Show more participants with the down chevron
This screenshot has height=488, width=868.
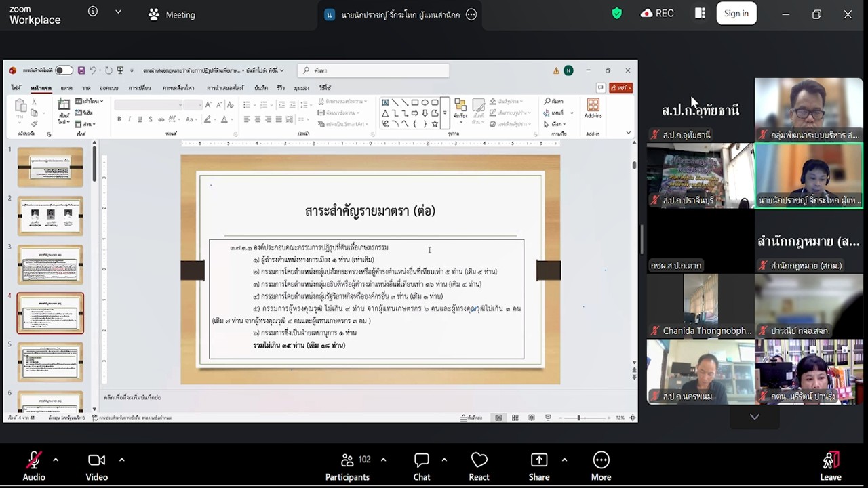pyautogui.click(x=754, y=417)
